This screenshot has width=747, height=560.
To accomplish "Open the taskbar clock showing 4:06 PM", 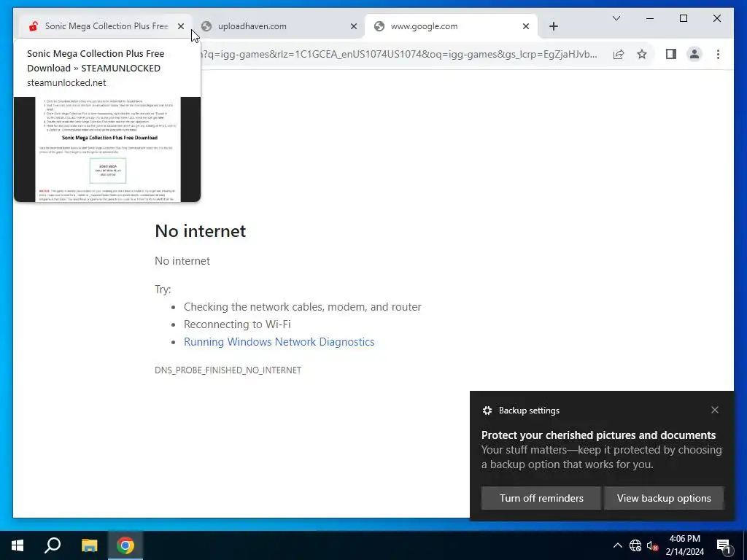I will pyautogui.click(x=684, y=545).
